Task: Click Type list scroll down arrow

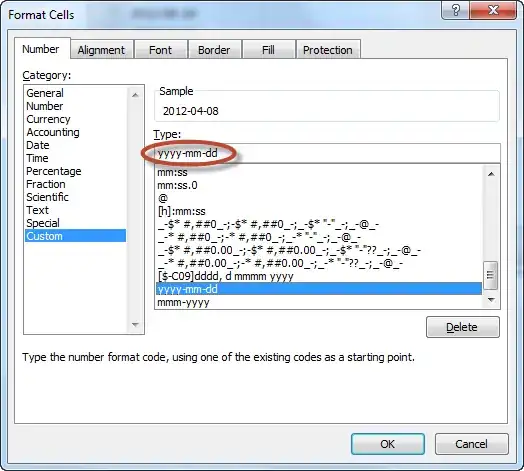Action: pyautogui.click(x=491, y=300)
